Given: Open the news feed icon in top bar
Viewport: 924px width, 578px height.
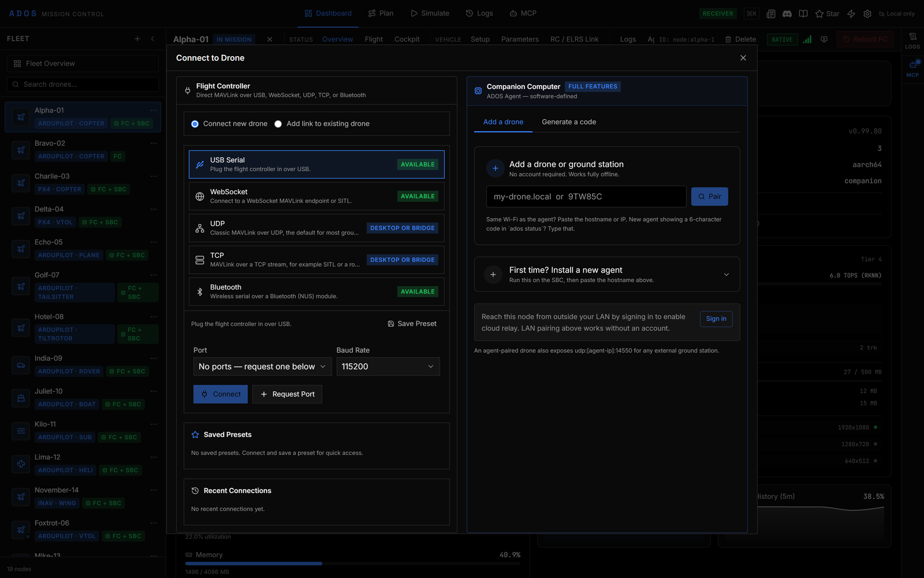Looking at the screenshot, I should (x=770, y=13).
